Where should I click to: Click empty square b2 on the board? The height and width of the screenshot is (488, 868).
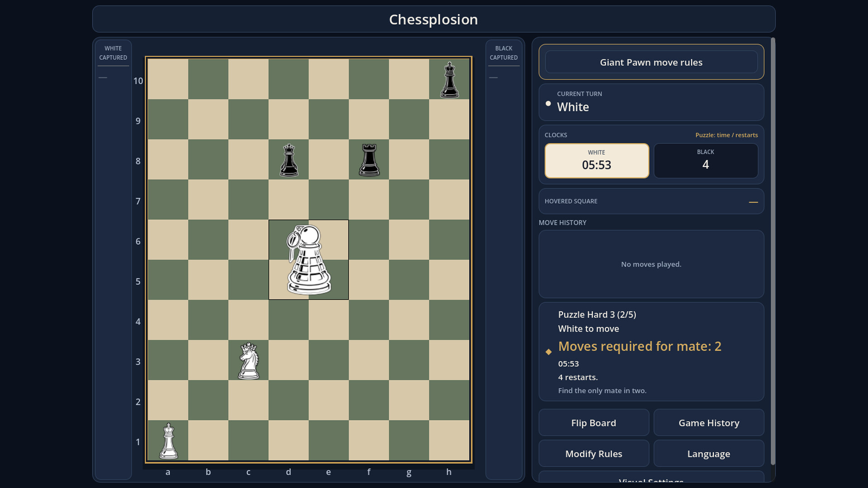click(x=208, y=401)
